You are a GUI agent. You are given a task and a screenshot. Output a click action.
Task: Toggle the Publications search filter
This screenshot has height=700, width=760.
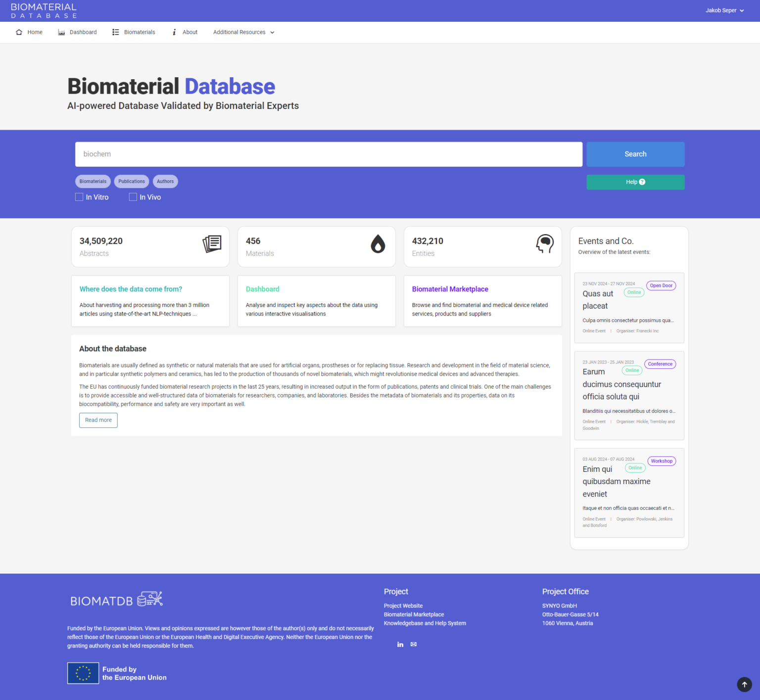[x=131, y=181]
